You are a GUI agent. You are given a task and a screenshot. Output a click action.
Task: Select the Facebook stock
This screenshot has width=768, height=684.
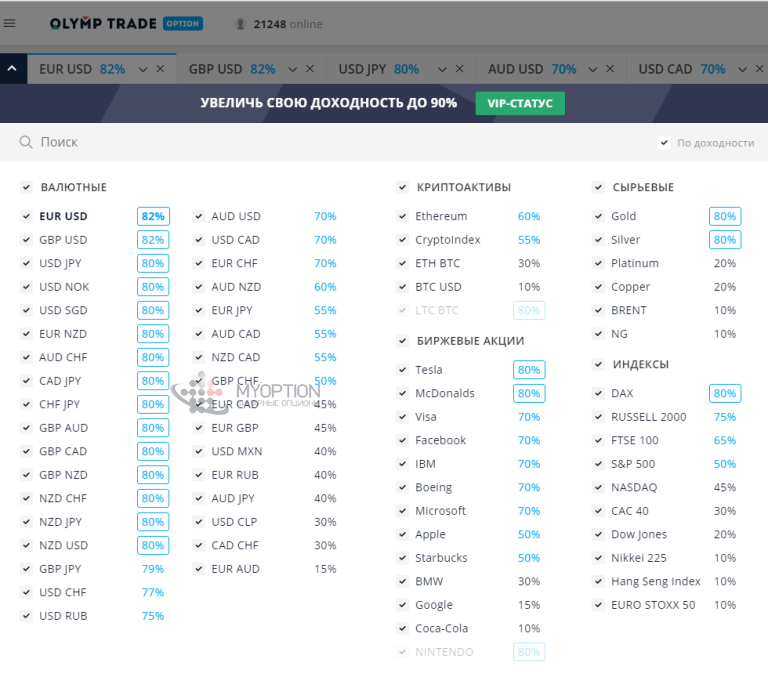440,440
